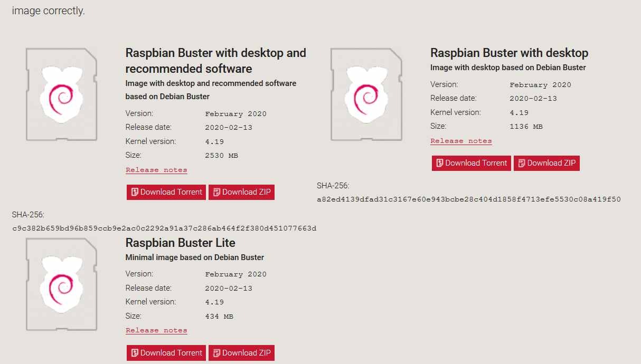The image size is (641, 364).
Task: Select the SHA-256 hash under the desktop edition
Action: pos(469,199)
